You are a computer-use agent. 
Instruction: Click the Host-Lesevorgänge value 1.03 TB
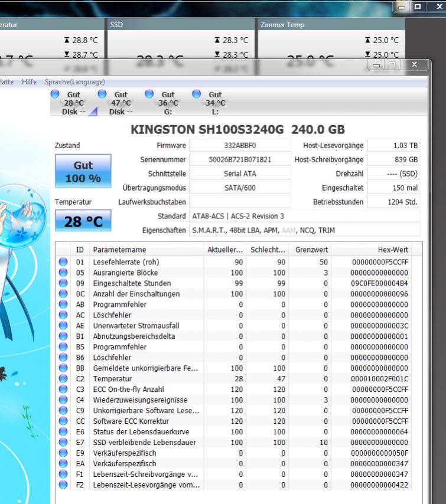(393, 145)
